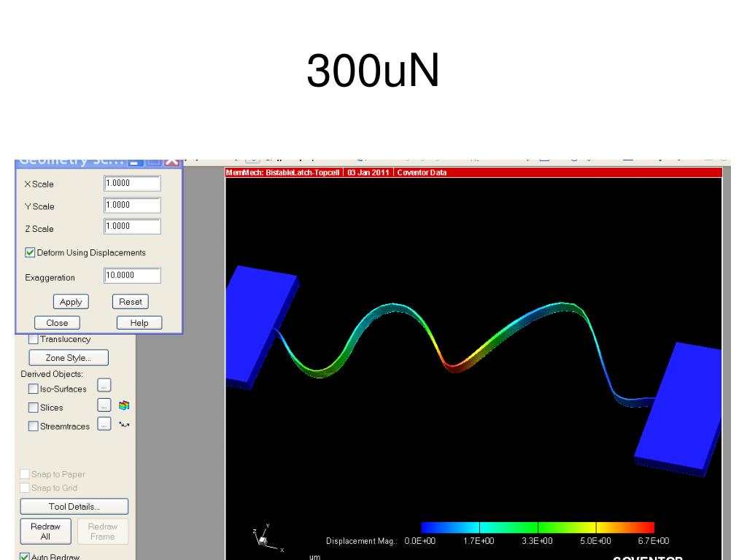Click the displacement magnitude color legend bar
Screen dimensions: 747x560
(538, 528)
